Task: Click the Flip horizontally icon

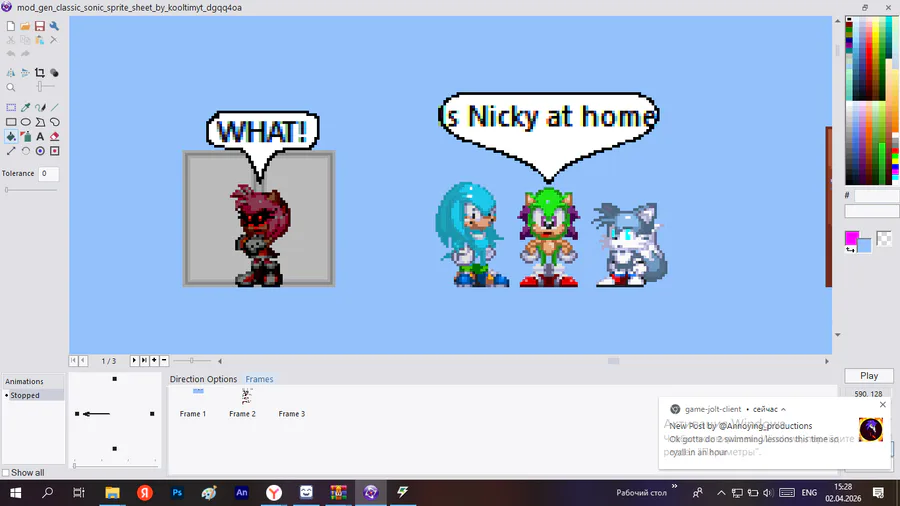Action: click(x=11, y=73)
